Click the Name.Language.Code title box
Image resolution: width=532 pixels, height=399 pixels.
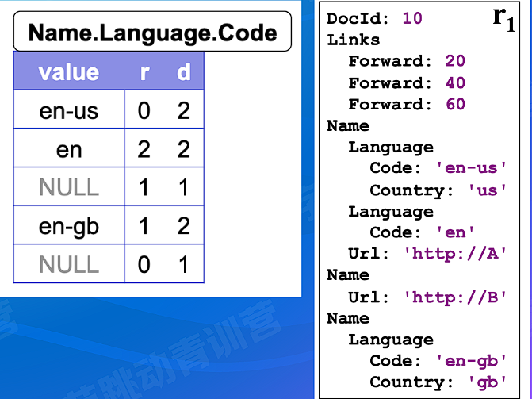152,32
